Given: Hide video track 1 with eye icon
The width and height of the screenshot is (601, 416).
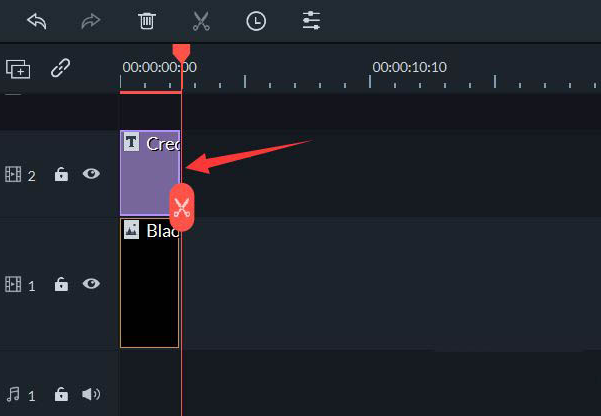Looking at the screenshot, I should point(91,284).
